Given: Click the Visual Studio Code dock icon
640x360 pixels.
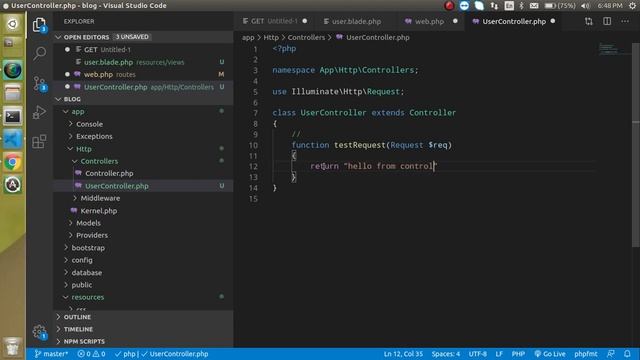Looking at the screenshot, I should (13, 140).
